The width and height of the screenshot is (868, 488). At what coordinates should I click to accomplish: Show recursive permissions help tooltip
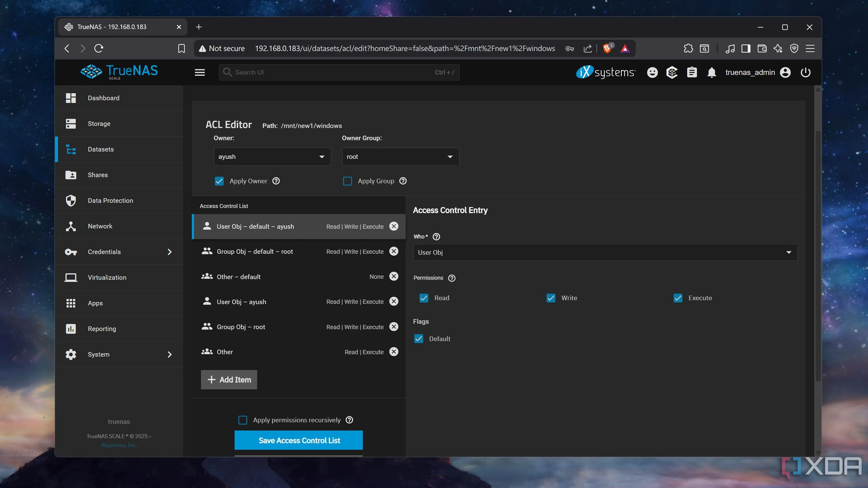(x=349, y=420)
